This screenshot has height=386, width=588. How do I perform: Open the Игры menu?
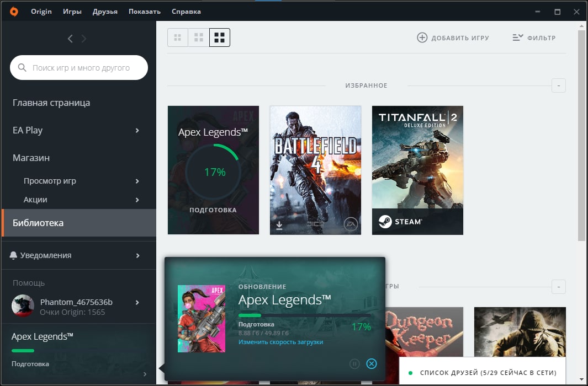(x=72, y=12)
